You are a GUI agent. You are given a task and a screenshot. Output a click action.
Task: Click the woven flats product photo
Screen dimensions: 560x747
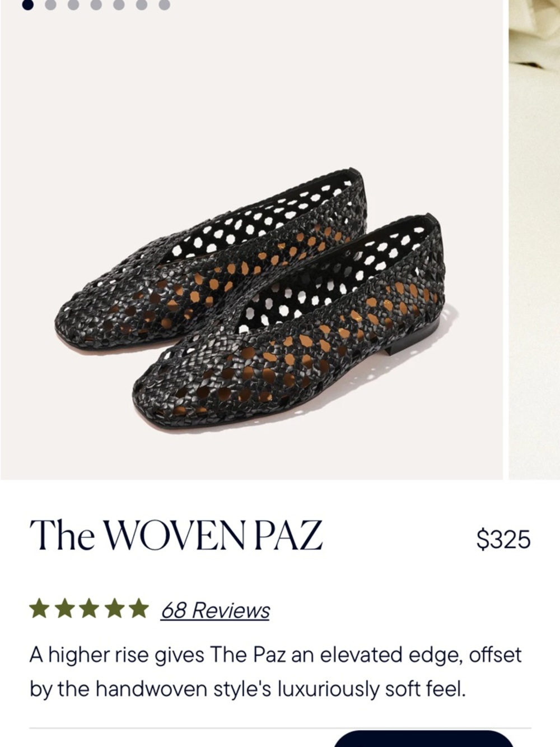click(252, 291)
